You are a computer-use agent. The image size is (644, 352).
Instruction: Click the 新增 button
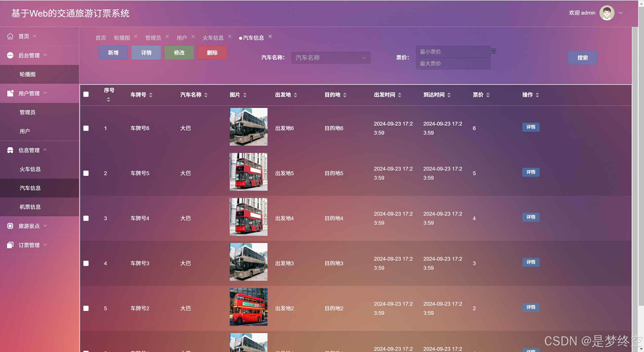coord(113,53)
